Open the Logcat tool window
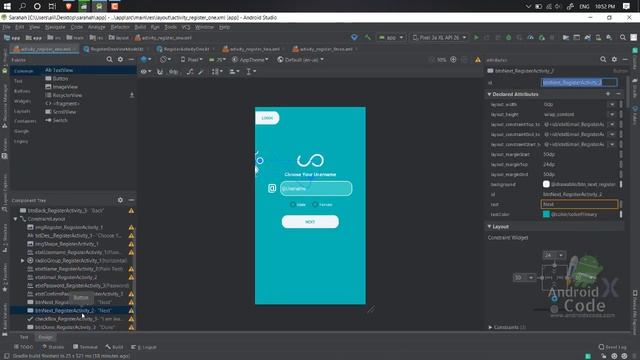The width and height of the screenshot is (640, 360). click(x=144, y=347)
